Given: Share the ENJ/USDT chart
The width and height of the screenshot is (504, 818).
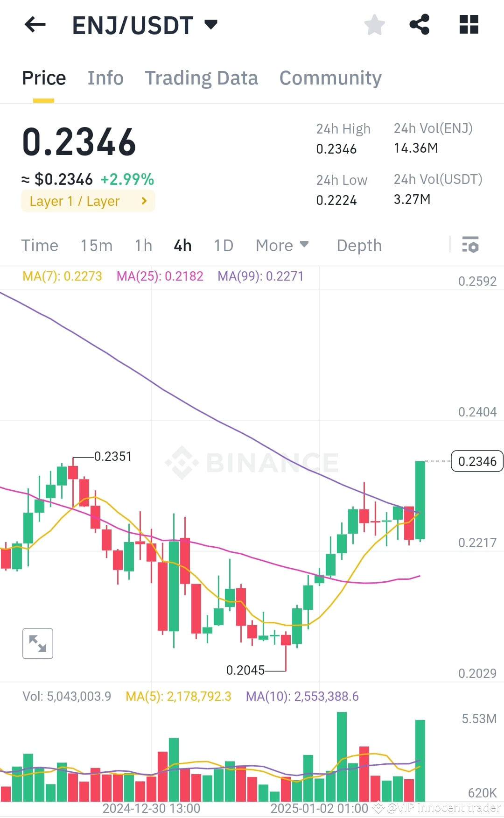Looking at the screenshot, I should (x=420, y=26).
